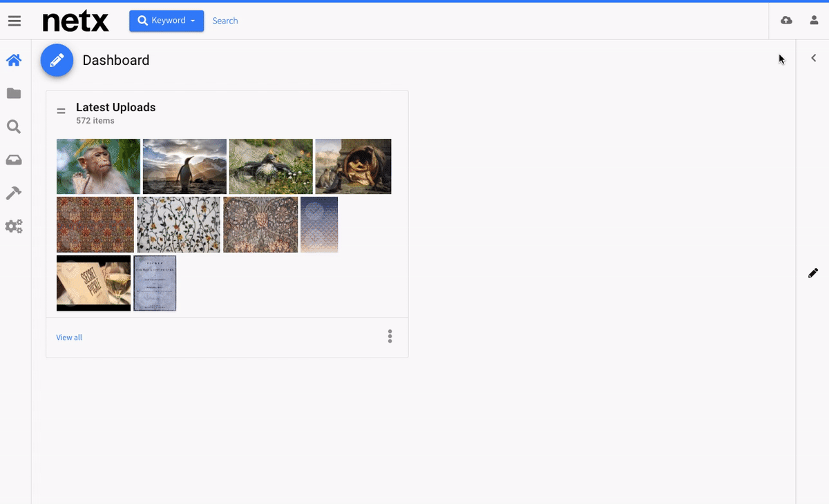The height and width of the screenshot is (504, 829).
Task: Open the Folders sidebar icon
Action: click(x=14, y=93)
